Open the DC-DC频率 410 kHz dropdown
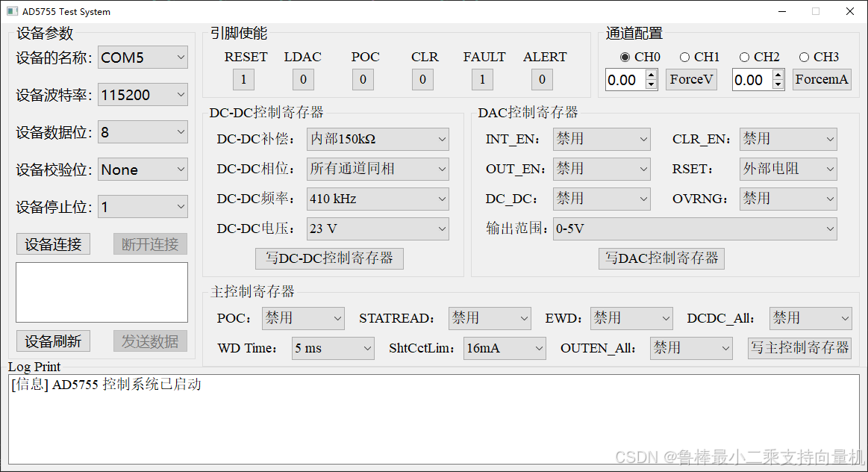This screenshot has height=472, width=868. point(378,199)
